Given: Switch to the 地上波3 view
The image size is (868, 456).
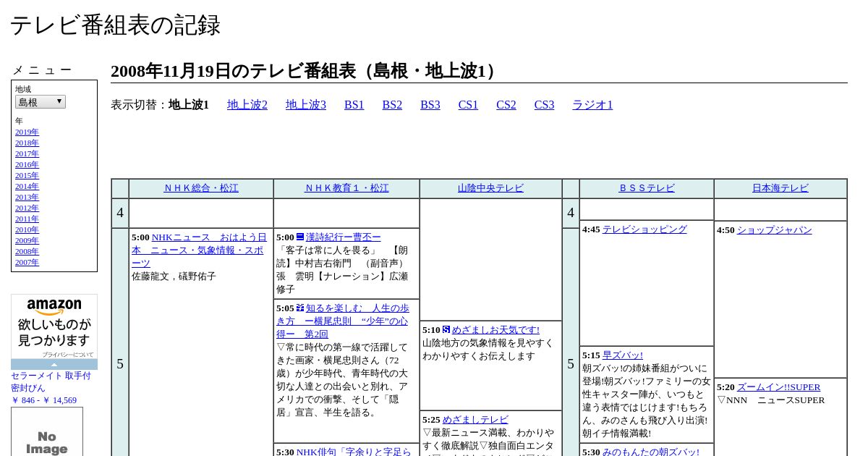Looking at the screenshot, I should [x=306, y=105].
